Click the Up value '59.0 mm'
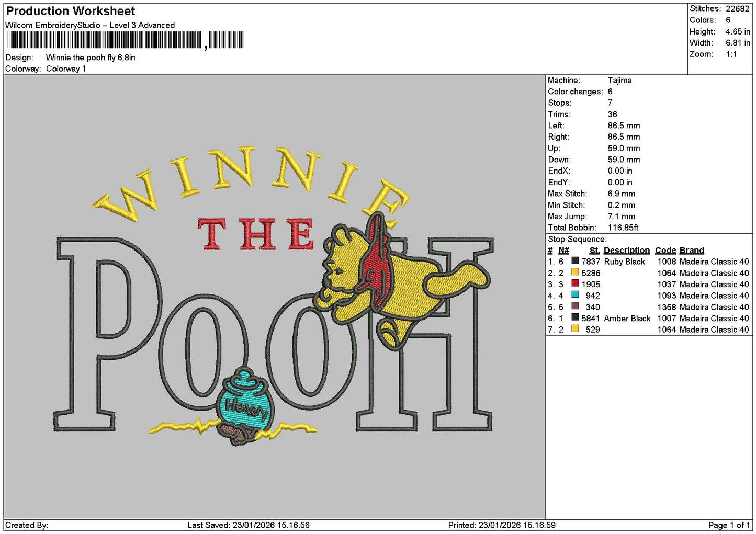The image size is (756, 534). click(624, 149)
